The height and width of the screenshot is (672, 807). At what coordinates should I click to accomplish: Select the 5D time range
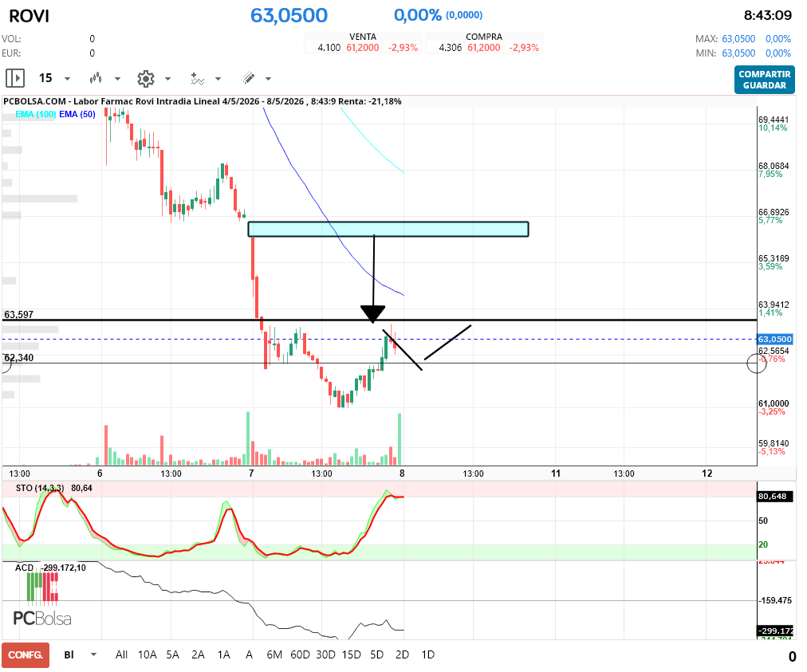[376, 654]
